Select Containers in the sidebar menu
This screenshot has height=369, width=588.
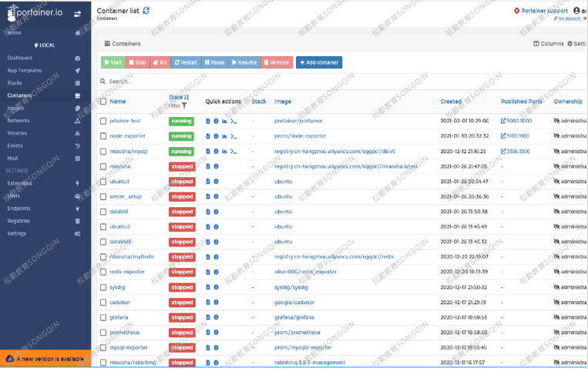[45, 96]
